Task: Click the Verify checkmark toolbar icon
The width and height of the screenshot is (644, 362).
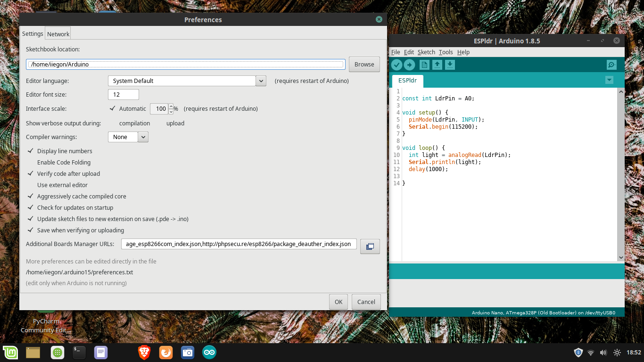Action: pos(396,65)
